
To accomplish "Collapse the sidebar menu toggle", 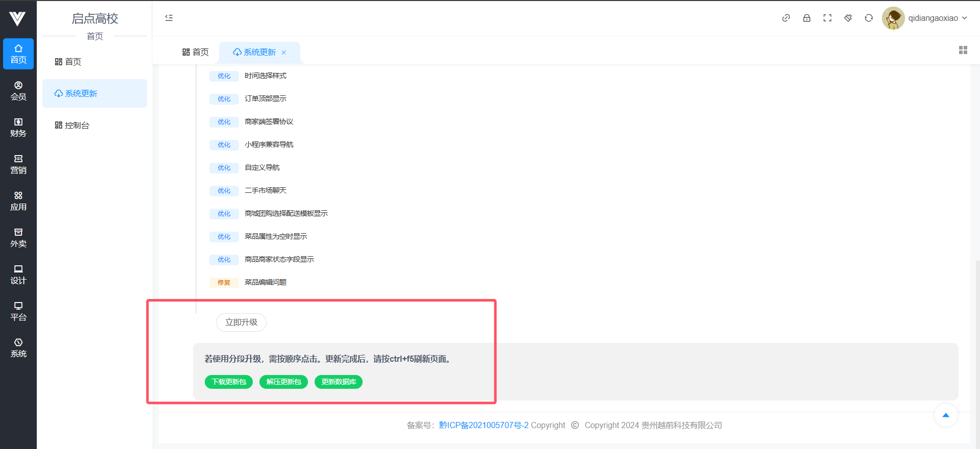I will click(x=169, y=18).
